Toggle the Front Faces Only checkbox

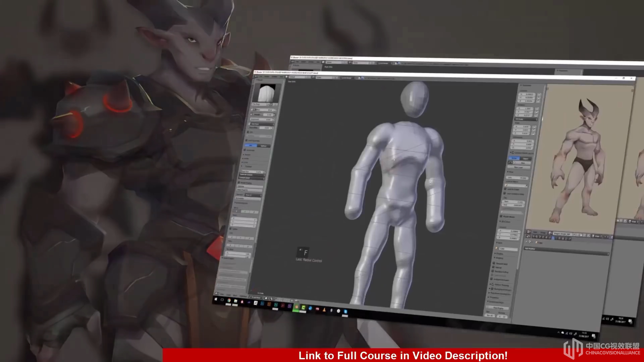[x=246, y=140]
